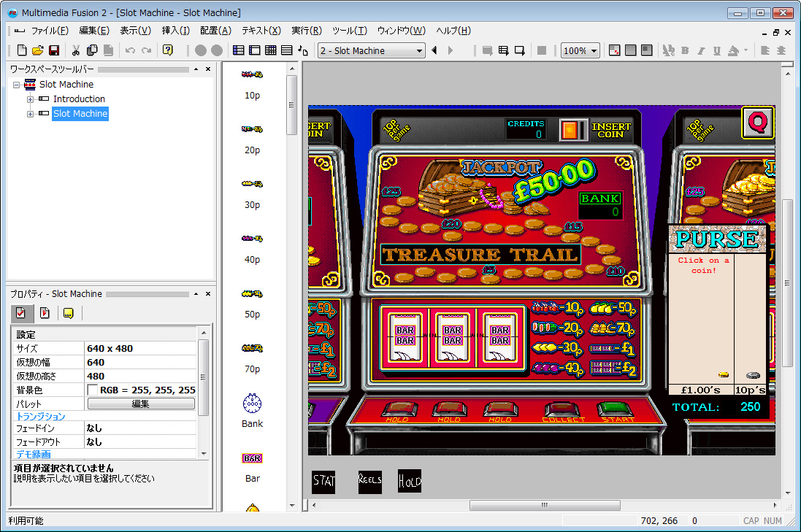Image resolution: width=801 pixels, height=532 pixels.
Task: Open the Frame Editor icon
Action: [254, 50]
